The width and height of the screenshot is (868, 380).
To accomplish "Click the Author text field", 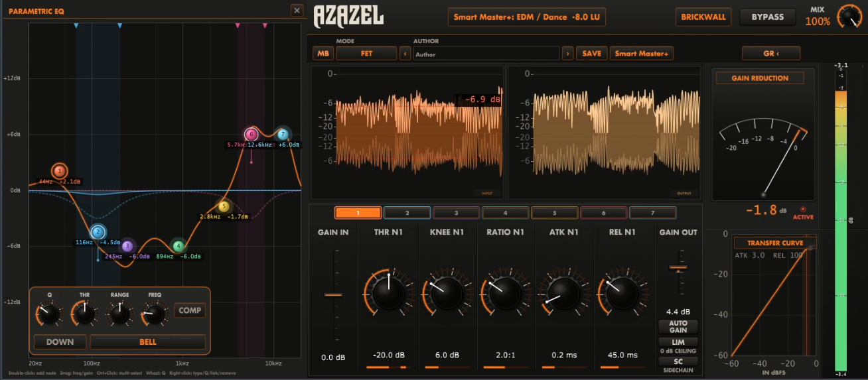I will [486, 54].
